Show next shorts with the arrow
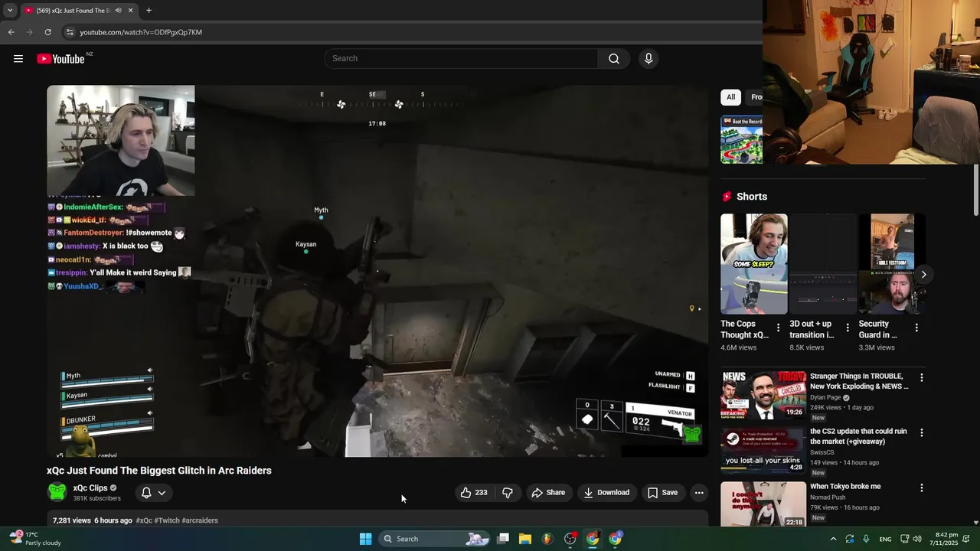 (923, 274)
